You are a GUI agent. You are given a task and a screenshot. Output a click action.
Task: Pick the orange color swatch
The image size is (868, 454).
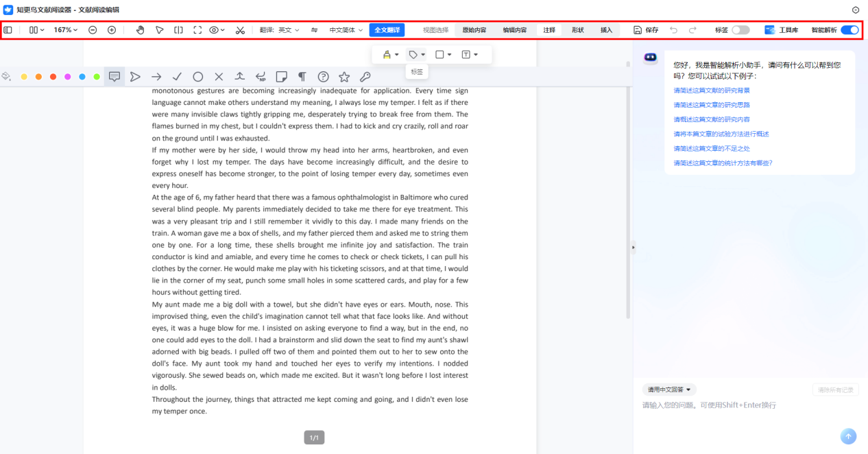click(x=38, y=77)
